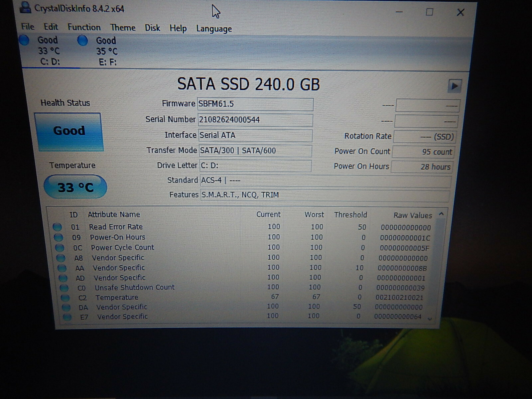Click raw value 00000000001C

click(x=405, y=238)
